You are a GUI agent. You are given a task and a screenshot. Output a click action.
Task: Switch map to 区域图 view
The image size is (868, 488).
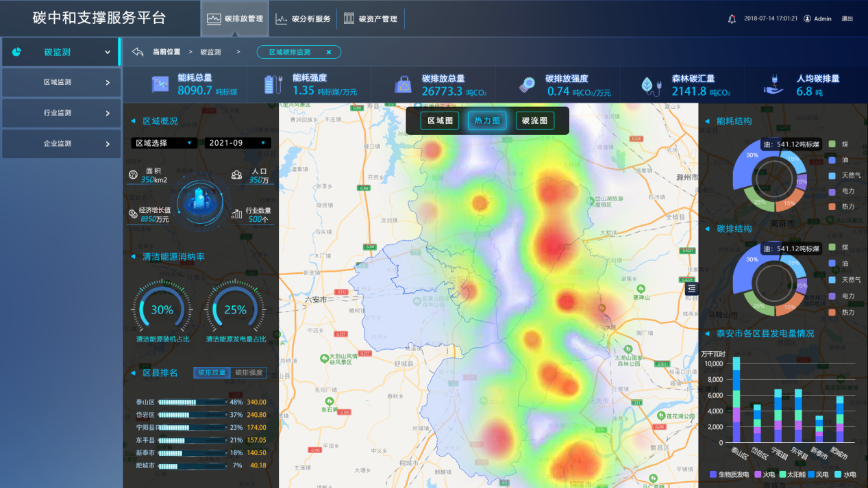pos(440,121)
